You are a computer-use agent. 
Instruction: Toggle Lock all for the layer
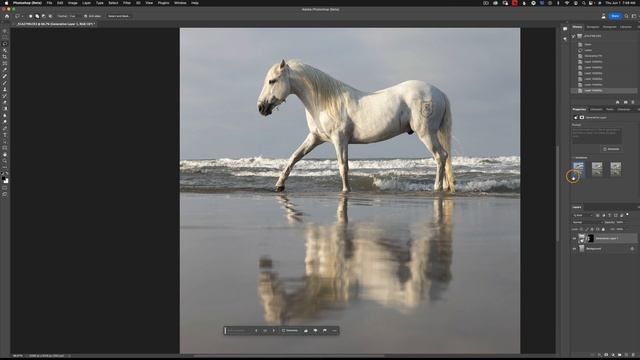[x=603, y=229]
